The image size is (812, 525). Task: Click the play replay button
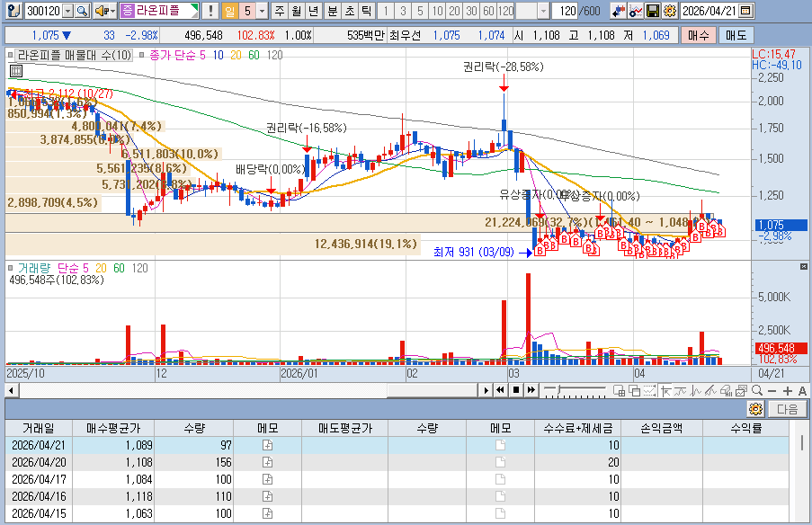click(x=486, y=390)
